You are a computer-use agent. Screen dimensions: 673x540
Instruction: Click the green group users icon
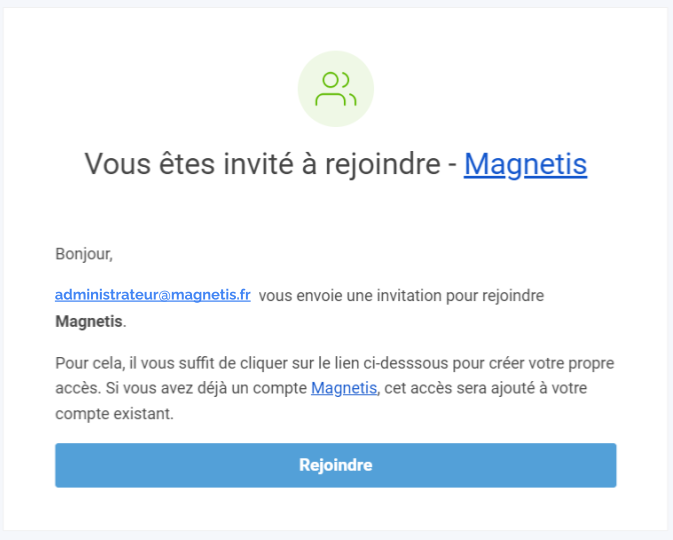(336, 89)
